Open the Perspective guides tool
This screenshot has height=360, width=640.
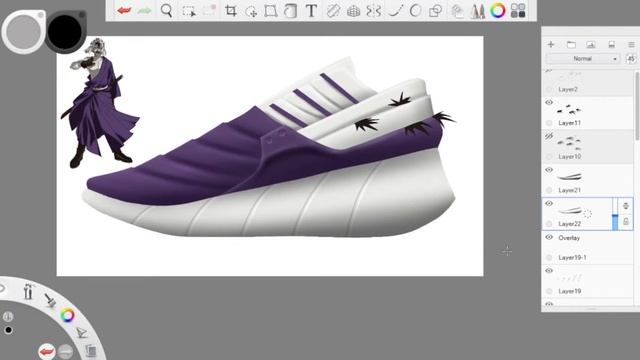click(353, 11)
